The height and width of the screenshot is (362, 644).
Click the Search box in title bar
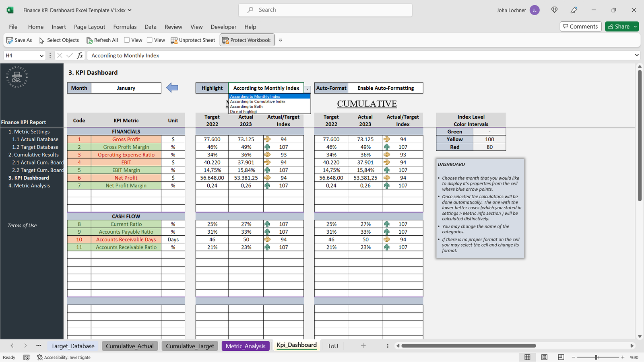pos(325,10)
